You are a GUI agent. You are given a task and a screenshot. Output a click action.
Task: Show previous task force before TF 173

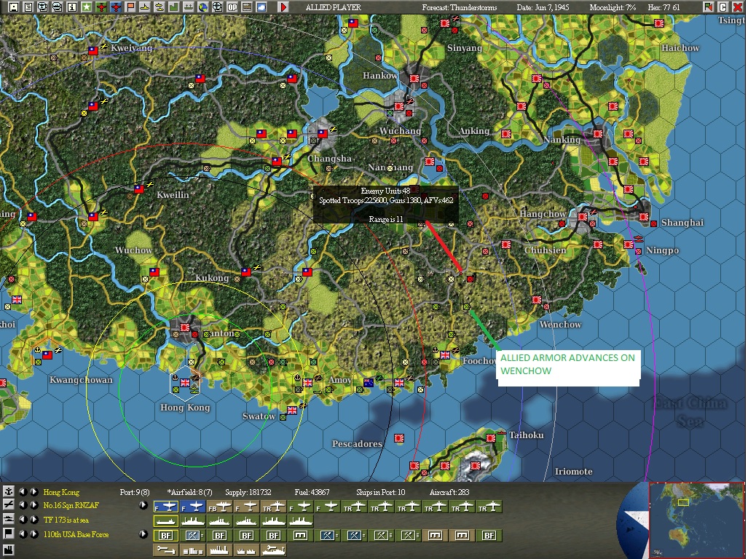pos(23,520)
